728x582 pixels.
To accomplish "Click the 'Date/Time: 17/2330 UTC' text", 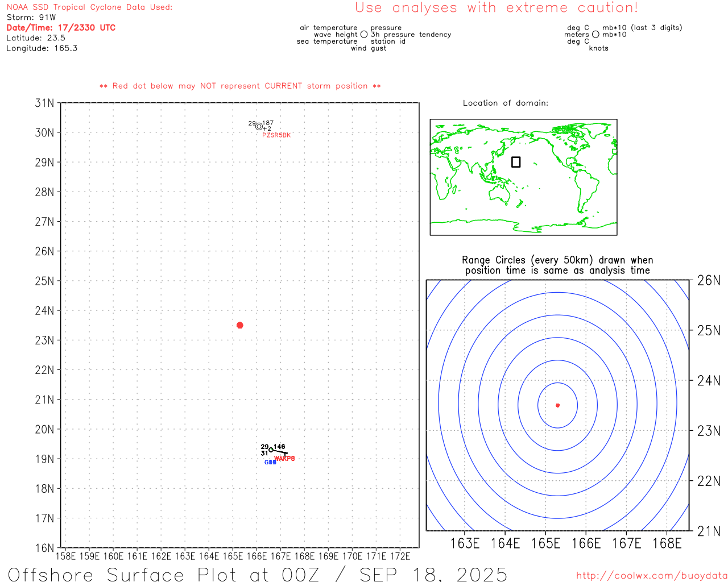I will point(61,28).
